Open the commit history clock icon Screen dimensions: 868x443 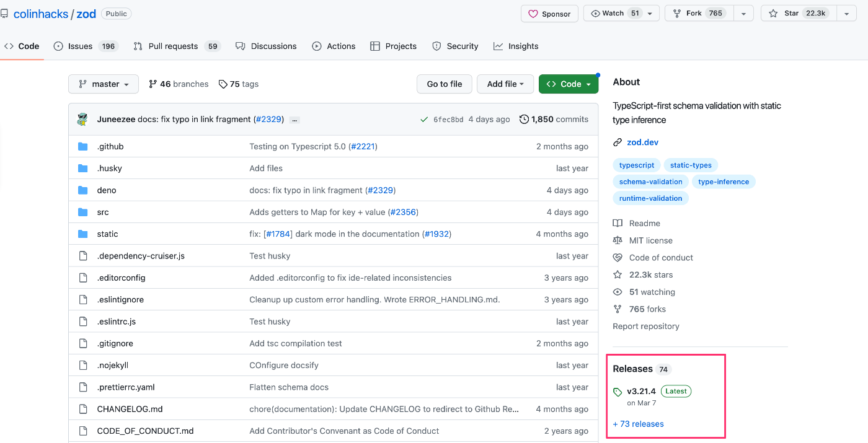524,119
